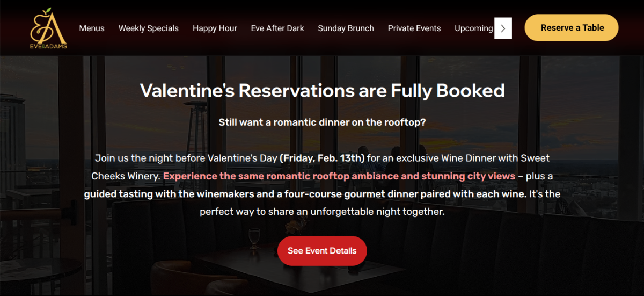Viewport: 644px width, 296px height.
Task: Open the Menus navigation item
Action: pyautogui.click(x=92, y=28)
